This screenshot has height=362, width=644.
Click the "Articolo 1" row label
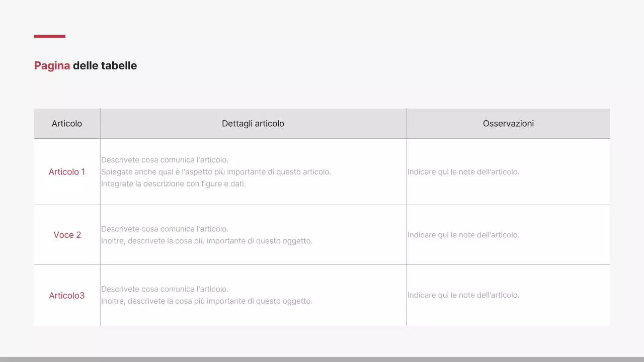point(67,172)
